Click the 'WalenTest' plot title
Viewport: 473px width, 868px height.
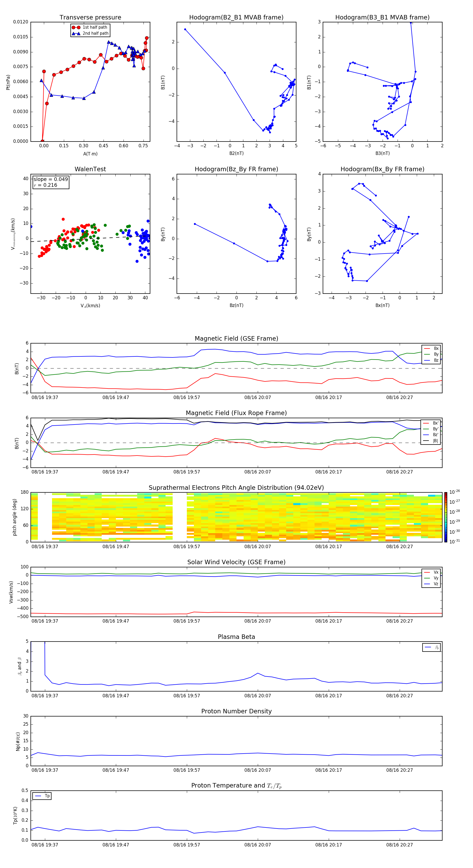[x=90, y=169]
